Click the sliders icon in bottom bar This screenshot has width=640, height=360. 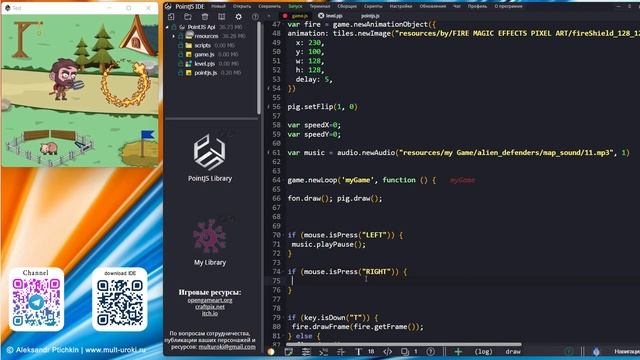pyautogui.click(x=306, y=351)
